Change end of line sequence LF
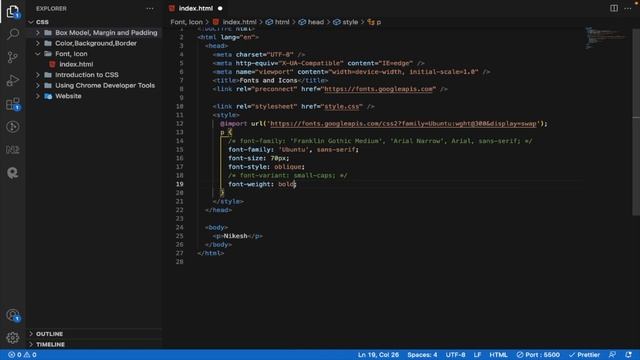Screen dimensions: 640x360 (477, 355)
